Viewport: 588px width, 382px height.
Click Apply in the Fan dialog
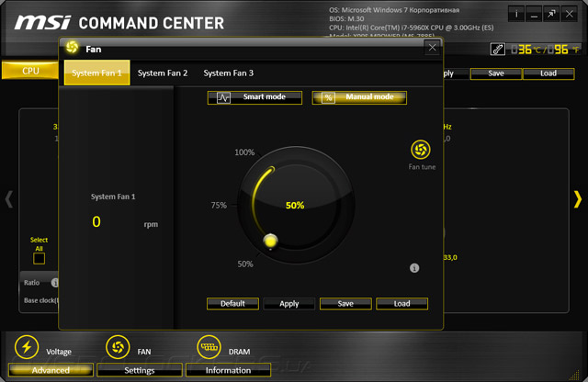click(289, 304)
